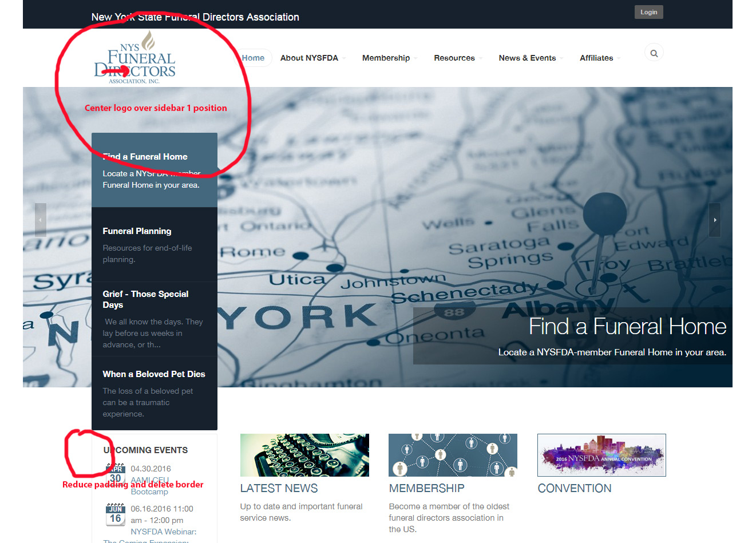Open the Membership dropdown in the navbar
Image resolution: width=756 pixels, height=543 pixels.
(386, 58)
